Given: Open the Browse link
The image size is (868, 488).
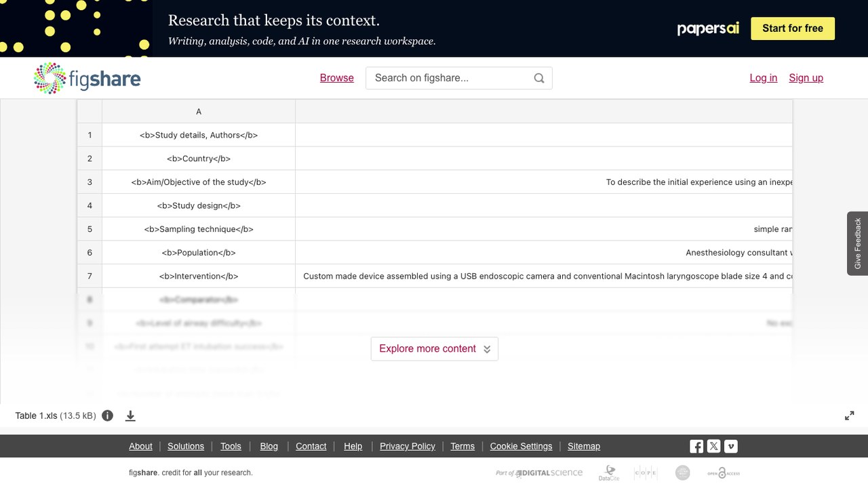Looking at the screenshot, I should [337, 78].
